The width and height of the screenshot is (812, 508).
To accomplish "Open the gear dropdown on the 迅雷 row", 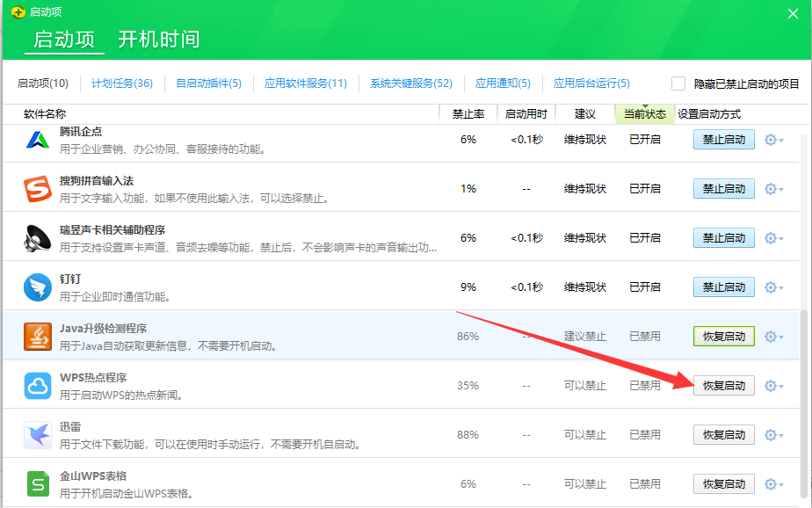I will [x=771, y=434].
